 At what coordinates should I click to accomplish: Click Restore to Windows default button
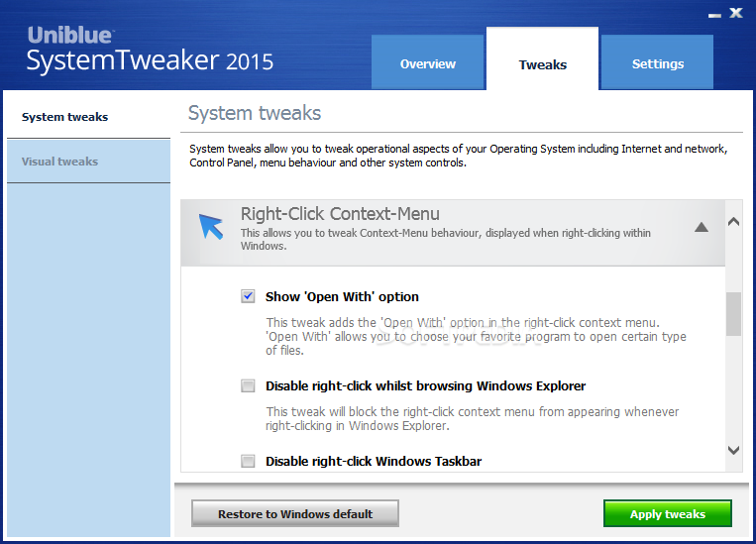pyautogui.click(x=295, y=513)
